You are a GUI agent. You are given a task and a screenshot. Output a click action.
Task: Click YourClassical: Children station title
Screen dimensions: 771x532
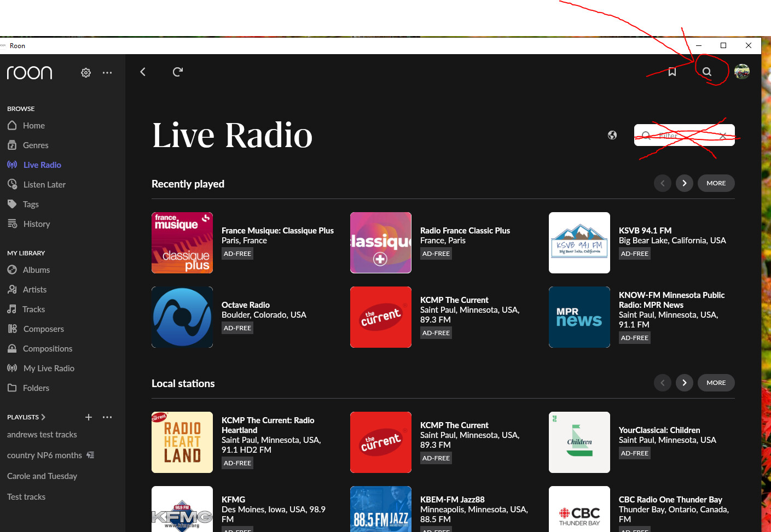tap(659, 430)
